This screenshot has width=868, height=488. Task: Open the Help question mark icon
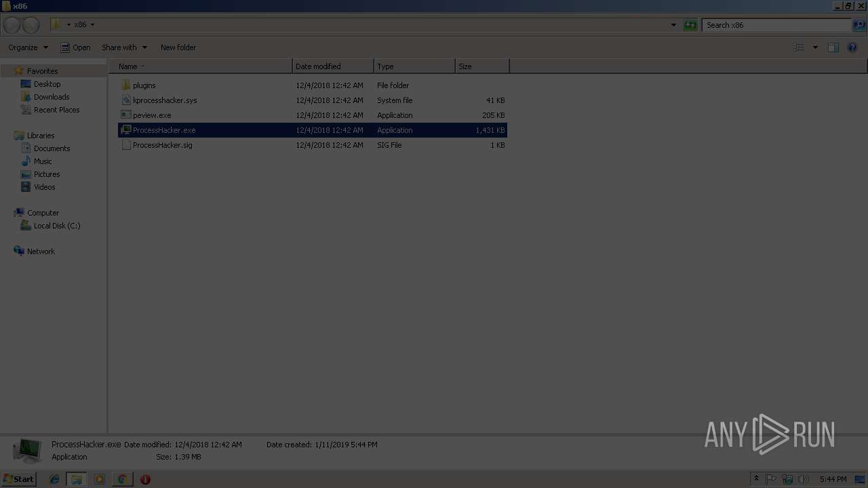click(852, 47)
